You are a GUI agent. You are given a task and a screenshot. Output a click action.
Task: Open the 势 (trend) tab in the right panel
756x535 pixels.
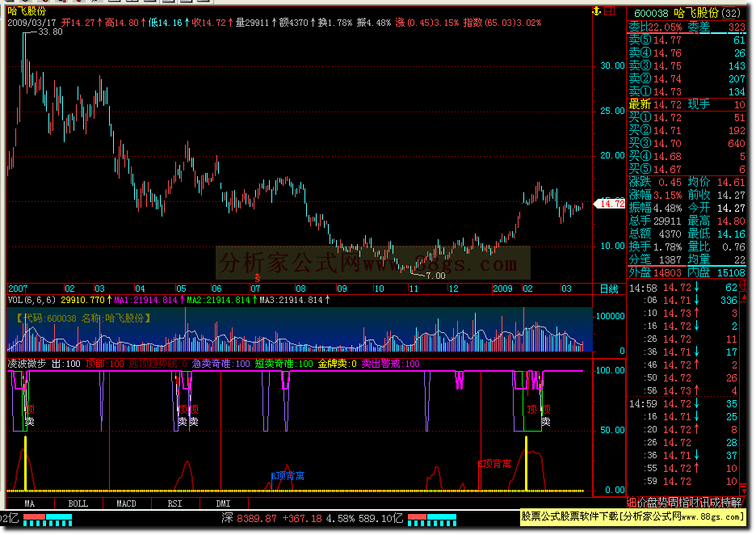point(663,503)
